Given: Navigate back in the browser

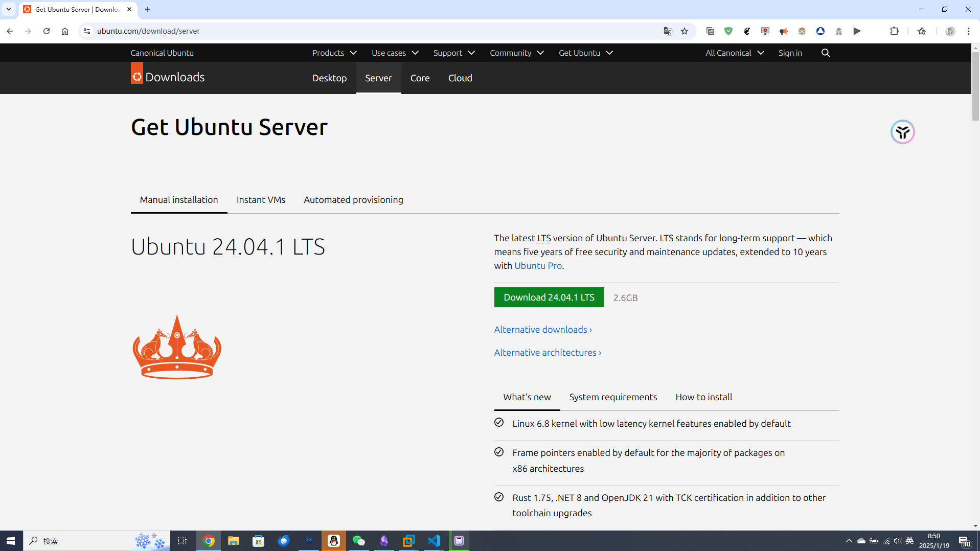Looking at the screenshot, I should [10, 31].
